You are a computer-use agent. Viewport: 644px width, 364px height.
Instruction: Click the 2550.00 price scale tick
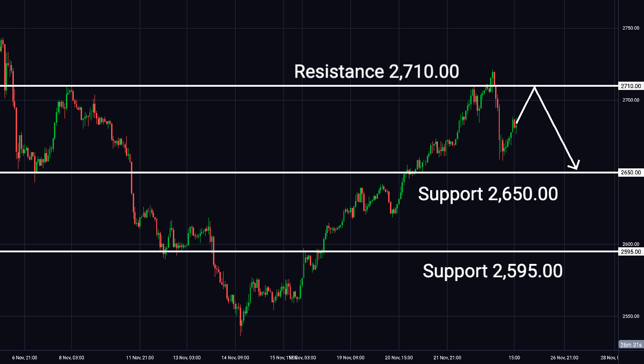[631, 316]
